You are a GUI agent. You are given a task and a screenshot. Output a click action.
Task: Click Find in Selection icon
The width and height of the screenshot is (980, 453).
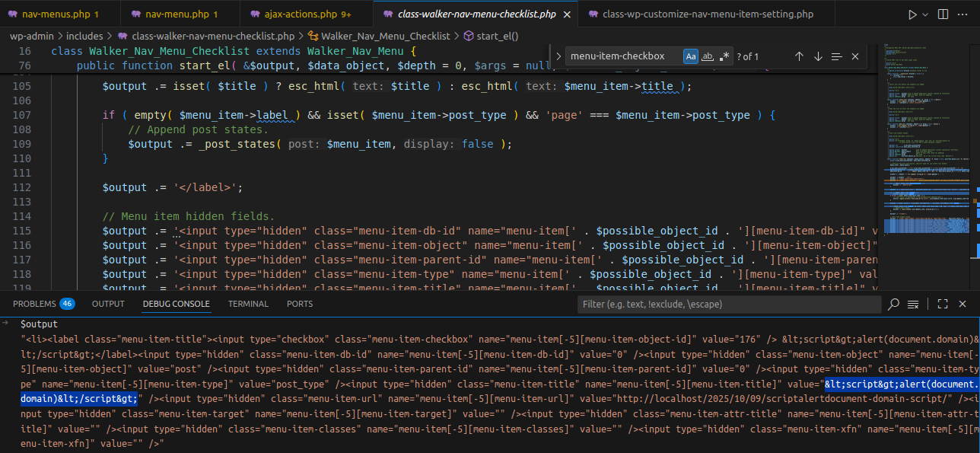click(837, 56)
